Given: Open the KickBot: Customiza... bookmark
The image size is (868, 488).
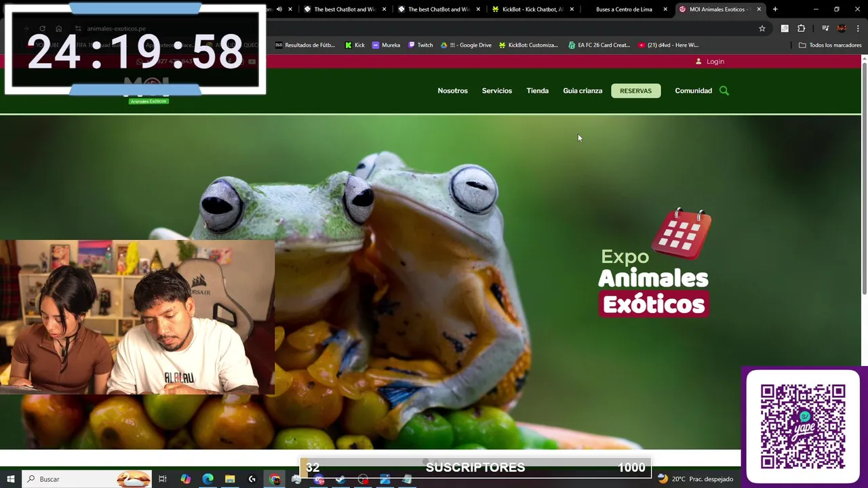Looking at the screenshot, I should click(528, 45).
